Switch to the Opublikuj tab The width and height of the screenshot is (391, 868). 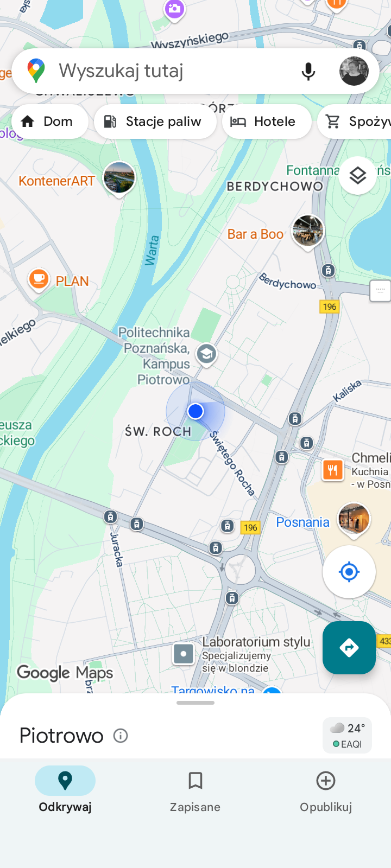(x=326, y=792)
